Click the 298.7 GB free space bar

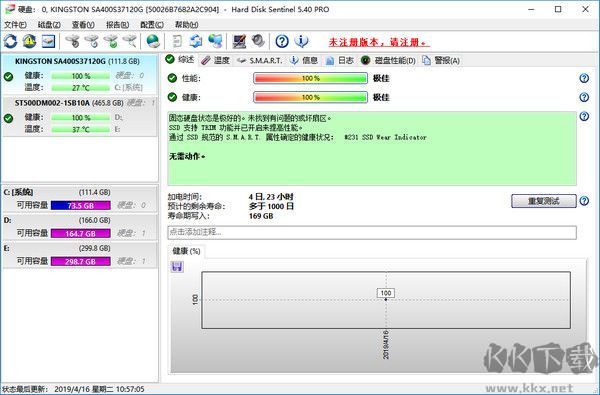pyautogui.click(x=81, y=261)
